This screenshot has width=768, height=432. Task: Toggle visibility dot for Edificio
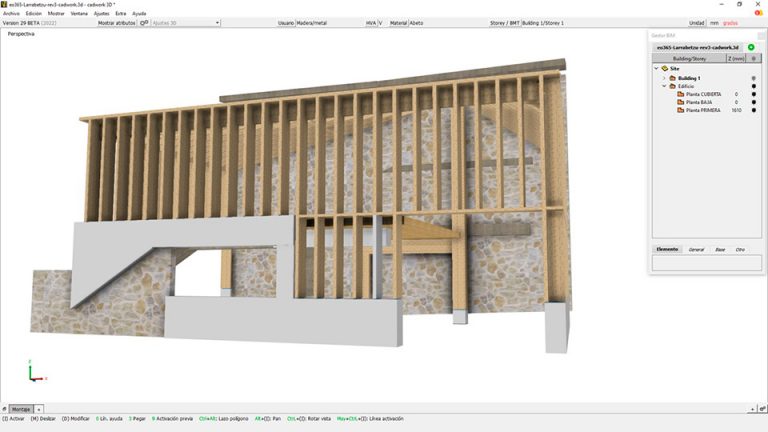(x=753, y=86)
